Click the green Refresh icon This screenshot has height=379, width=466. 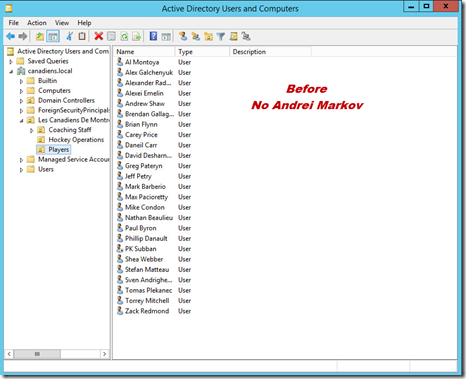[x=124, y=36]
